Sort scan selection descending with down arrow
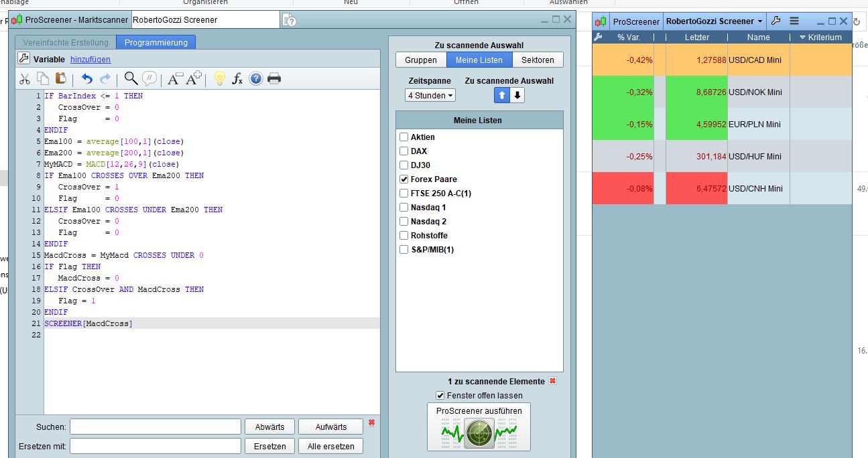This screenshot has height=458, width=868. [x=517, y=95]
